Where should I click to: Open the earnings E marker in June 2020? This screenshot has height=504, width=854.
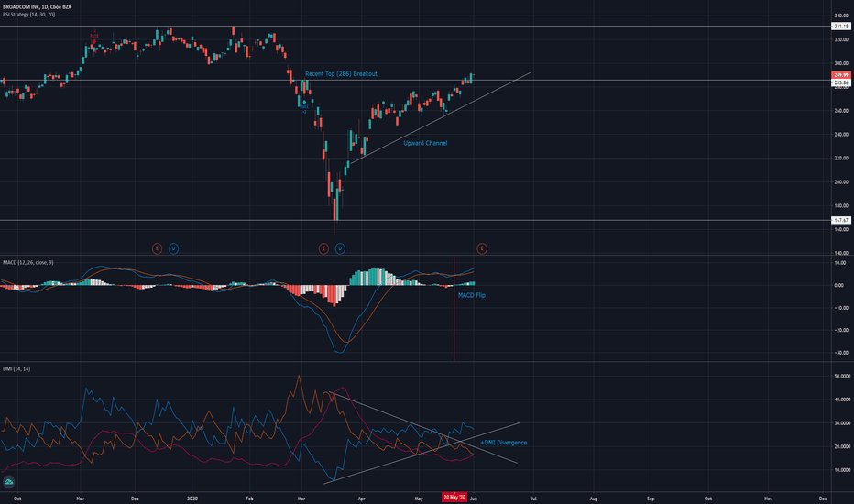tap(482, 248)
